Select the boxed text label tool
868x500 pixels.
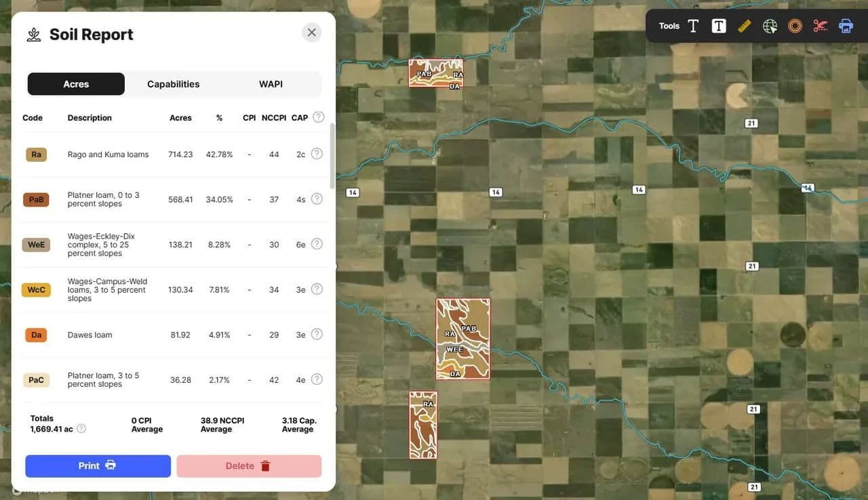[719, 26]
